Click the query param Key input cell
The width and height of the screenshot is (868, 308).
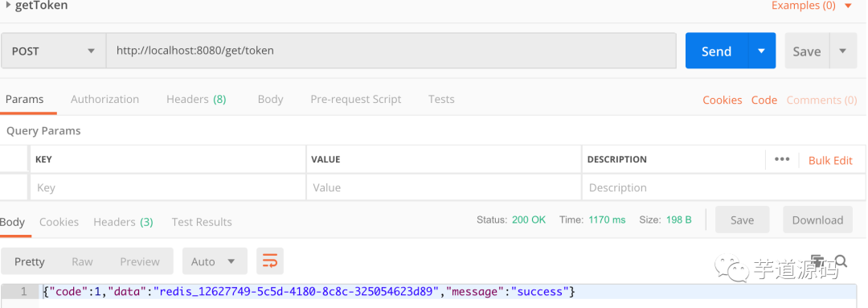click(168, 187)
